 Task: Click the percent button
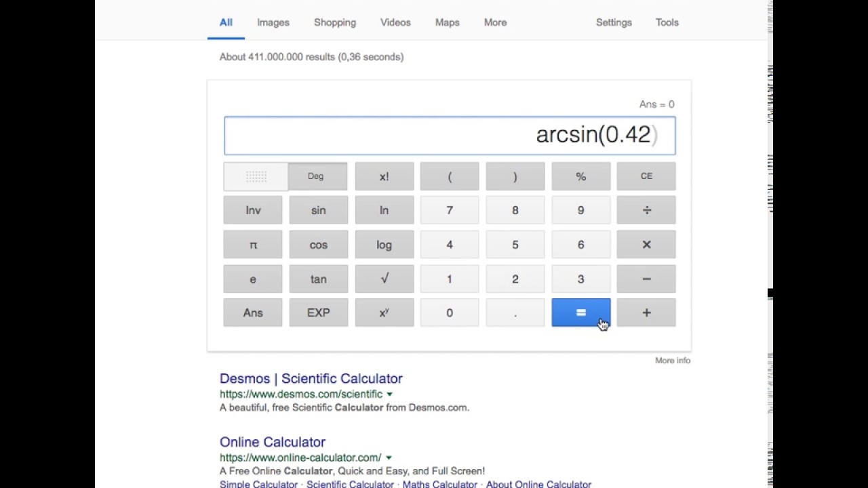point(581,176)
